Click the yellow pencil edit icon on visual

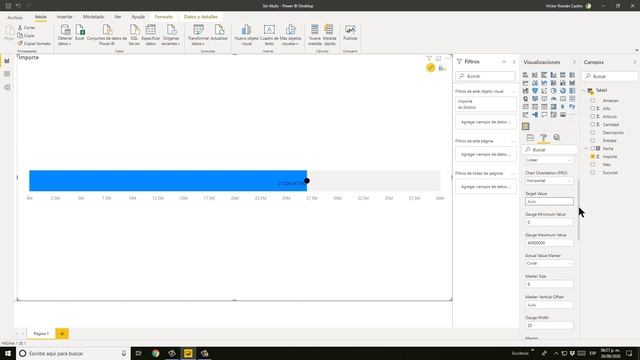[431, 68]
